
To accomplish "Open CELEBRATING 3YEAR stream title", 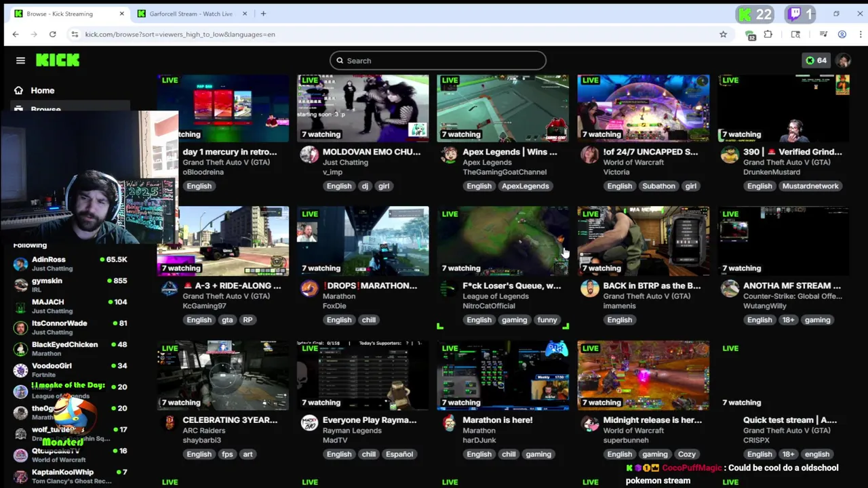I will point(230,420).
